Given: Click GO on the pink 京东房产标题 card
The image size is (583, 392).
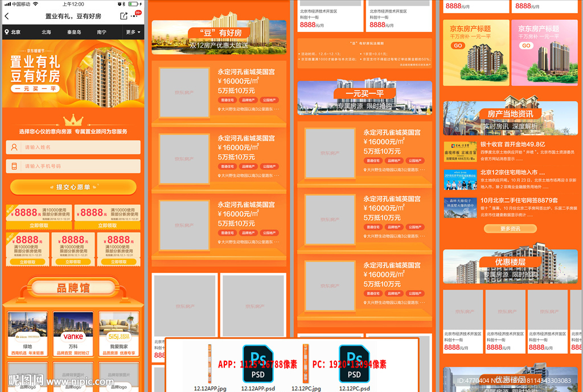Looking at the screenshot, I should click(x=526, y=46).
